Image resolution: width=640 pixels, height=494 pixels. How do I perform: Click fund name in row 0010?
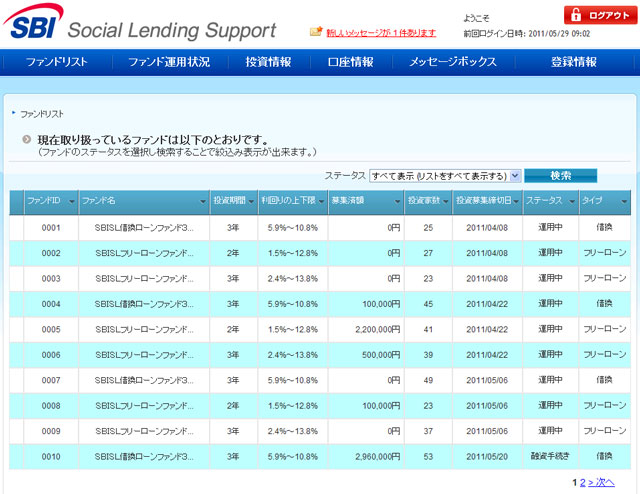144,457
